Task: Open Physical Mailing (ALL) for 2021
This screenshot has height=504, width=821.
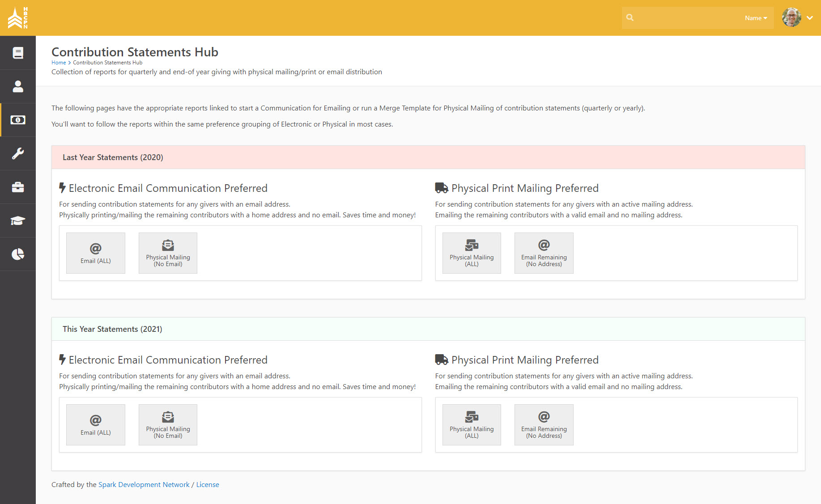Action: (x=472, y=425)
